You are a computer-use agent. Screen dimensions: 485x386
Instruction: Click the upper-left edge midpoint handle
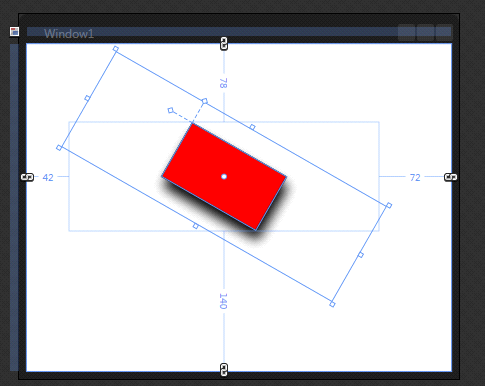[87, 98]
